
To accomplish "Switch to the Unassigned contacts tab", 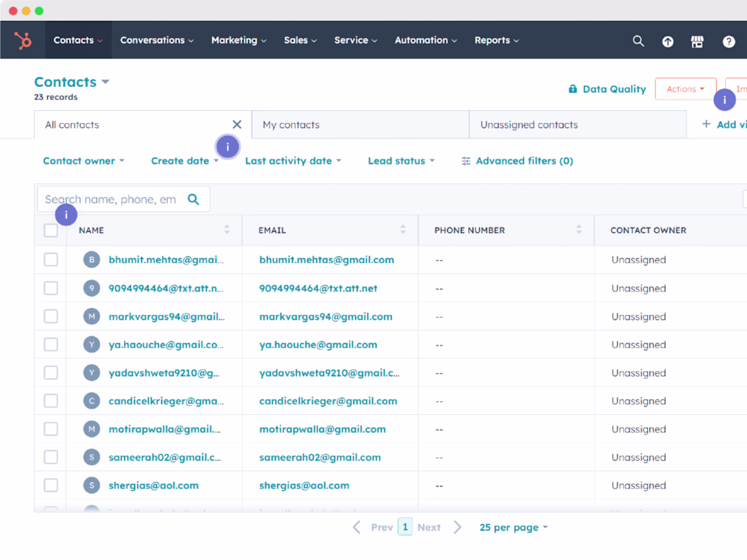I will [529, 125].
